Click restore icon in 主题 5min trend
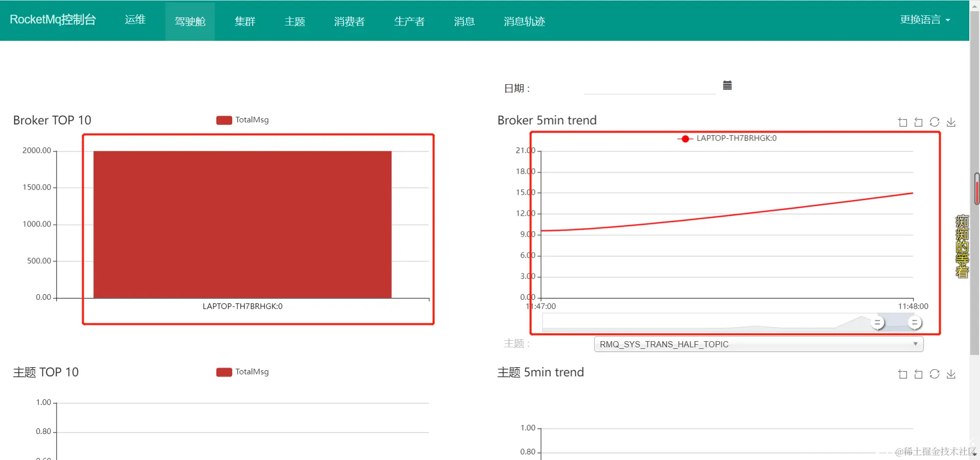Viewport: 980px width, 460px height. tap(935, 374)
